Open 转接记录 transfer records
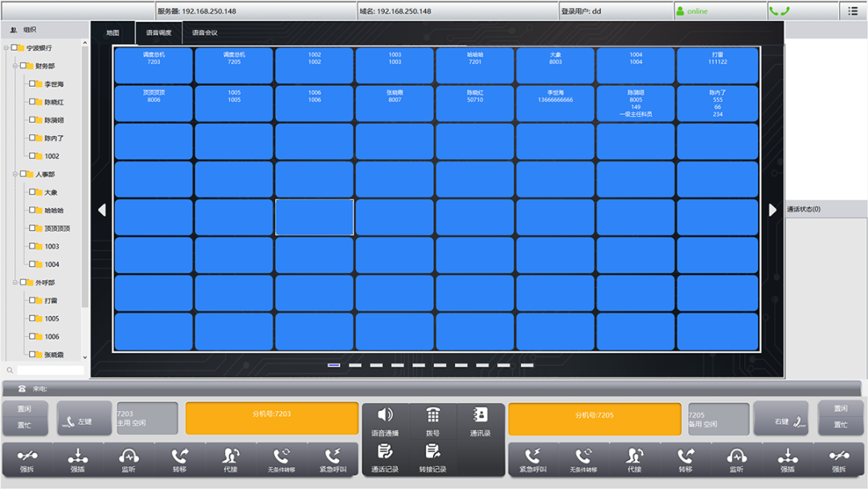Image resolution: width=868 pixels, height=489 pixels. click(x=433, y=451)
